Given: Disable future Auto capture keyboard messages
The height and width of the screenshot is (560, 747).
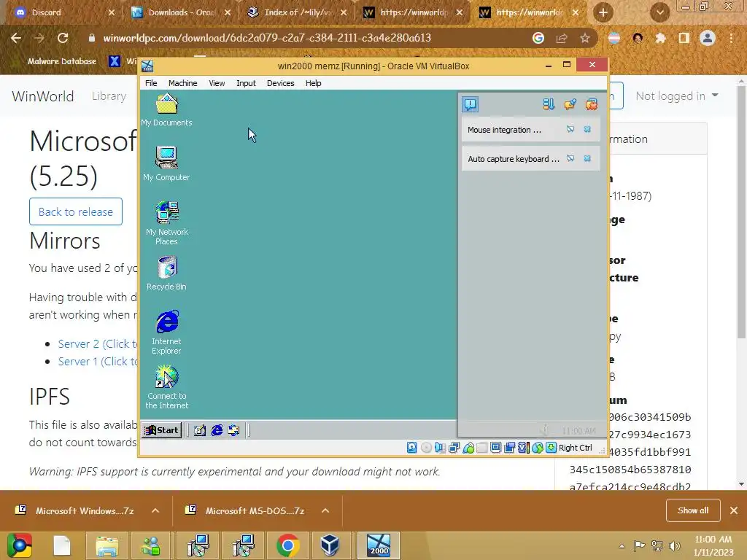Looking at the screenshot, I should coord(570,158).
